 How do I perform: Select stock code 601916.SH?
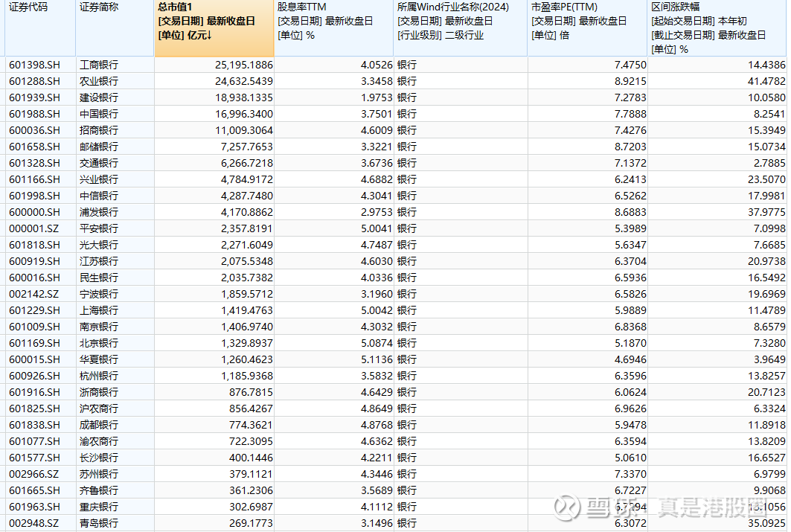coord(34,392)
